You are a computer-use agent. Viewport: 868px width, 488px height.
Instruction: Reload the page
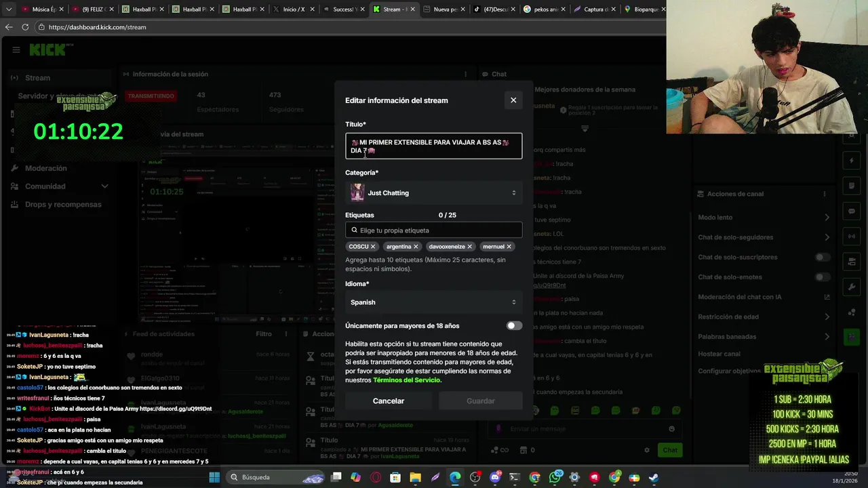click(x=25, y=27)
